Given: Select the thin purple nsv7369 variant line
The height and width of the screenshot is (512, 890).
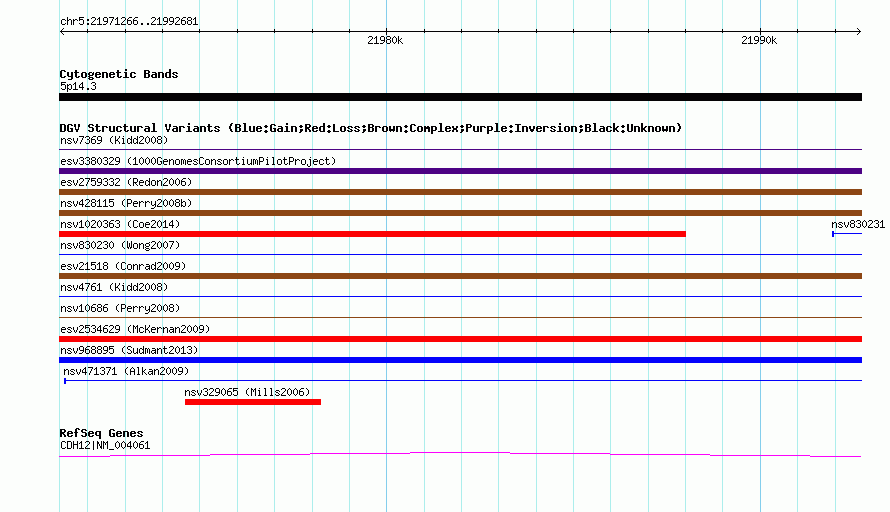Looking at the screenshot, I should tap(460, 149).
